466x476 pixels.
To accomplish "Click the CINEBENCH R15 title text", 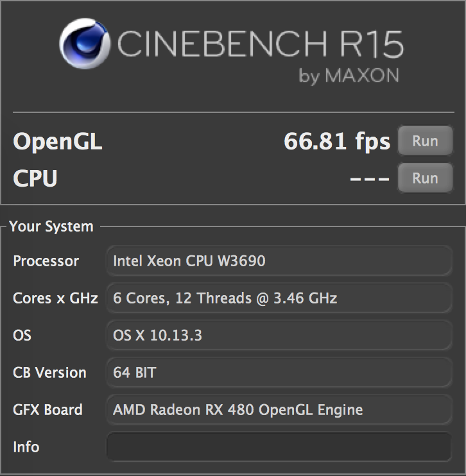I will pos(260,44).
